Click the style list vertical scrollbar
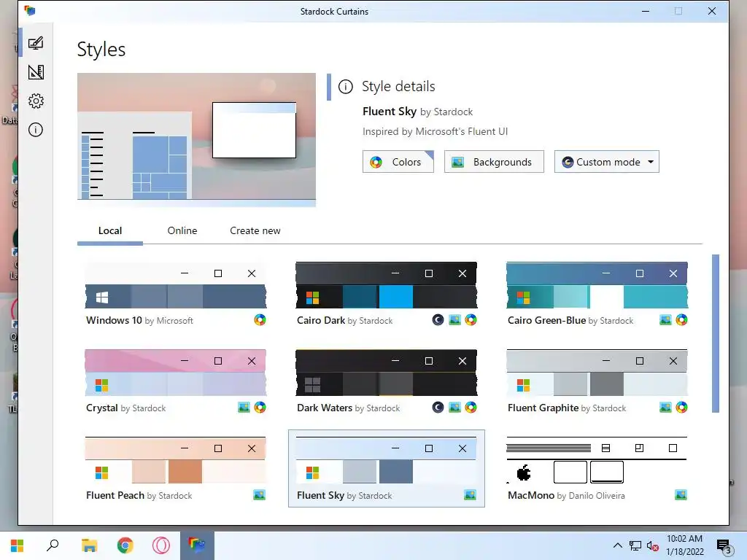The height and width of the screenshot is (560, 747). tap(716, 333)
